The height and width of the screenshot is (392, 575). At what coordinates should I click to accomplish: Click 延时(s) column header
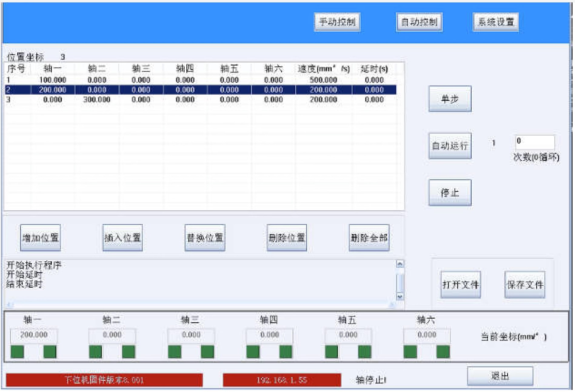(x=374, y=69)
